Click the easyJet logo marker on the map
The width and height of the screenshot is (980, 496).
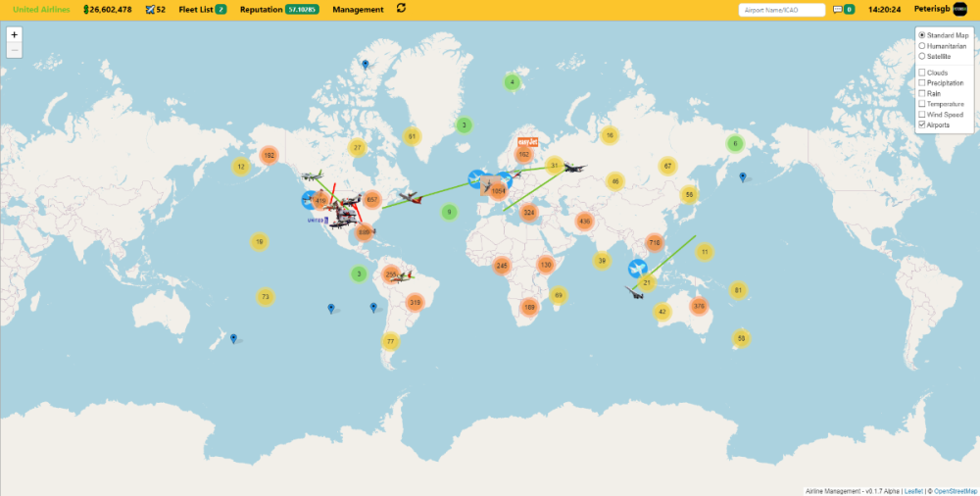pyautogui.click(x=527, y=142)
